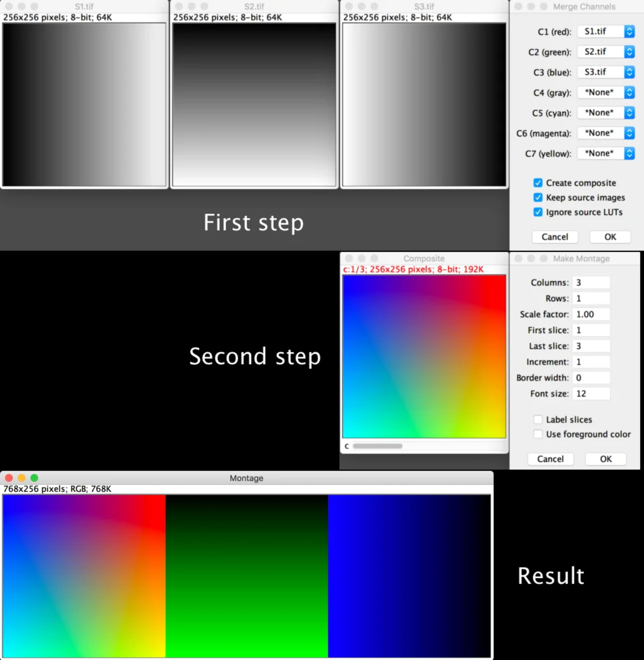Select the S2.tif image window
The width and height of the screenshot is (644, 660).
click(x=254, y=6)
